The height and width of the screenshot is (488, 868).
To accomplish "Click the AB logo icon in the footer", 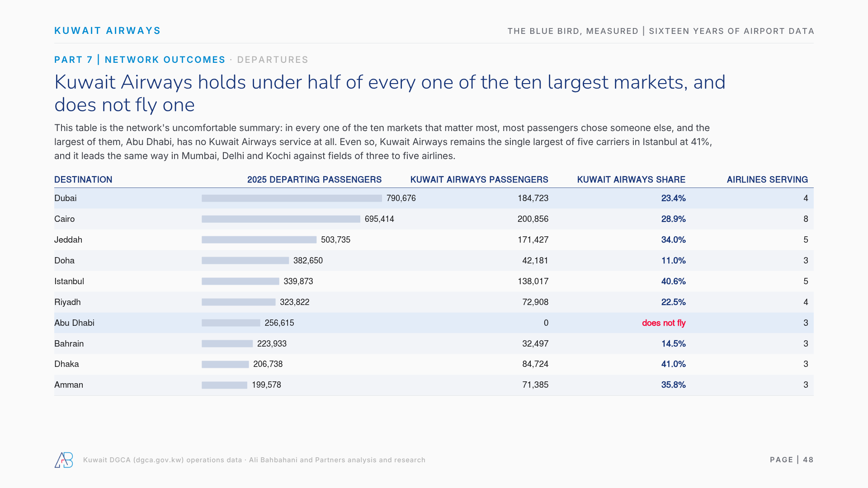I will click(x=64, y=460).
